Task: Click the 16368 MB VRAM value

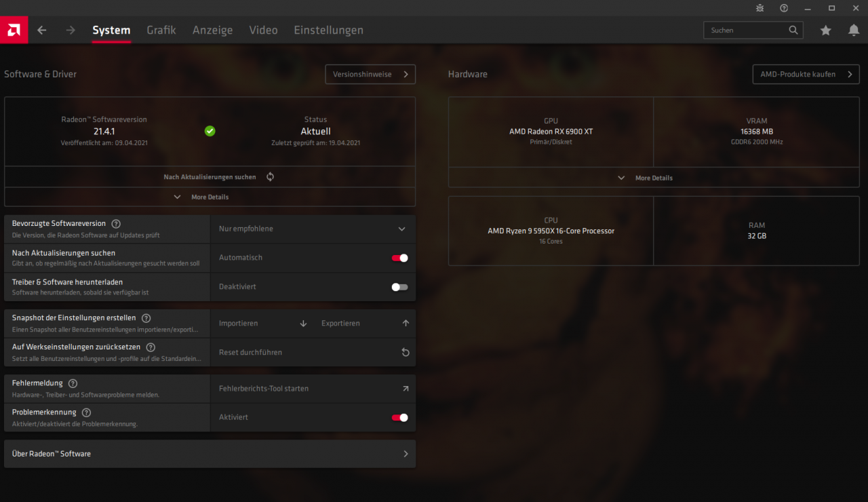Action: [757, 132]
